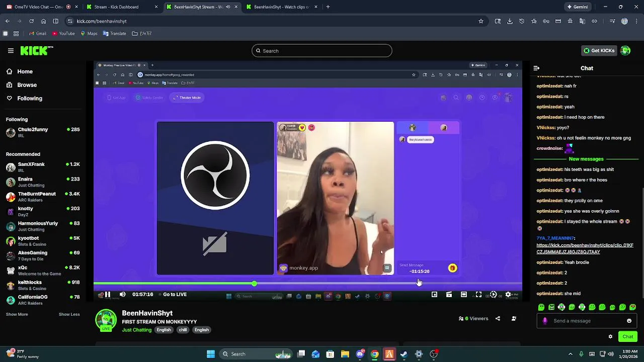Open emoji picker in chat input
This screenshot has width=644, height=362.
[629, 321]
